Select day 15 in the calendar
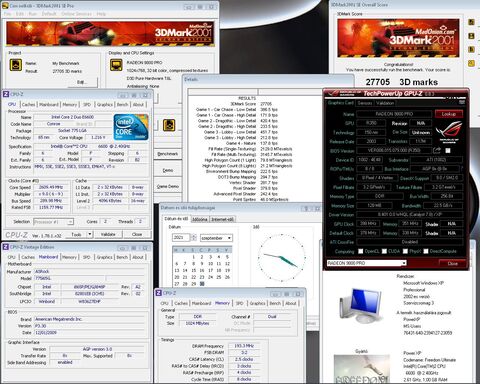This screenshot has height=384, width=480. pyautogui.click(x=193, y=270)
